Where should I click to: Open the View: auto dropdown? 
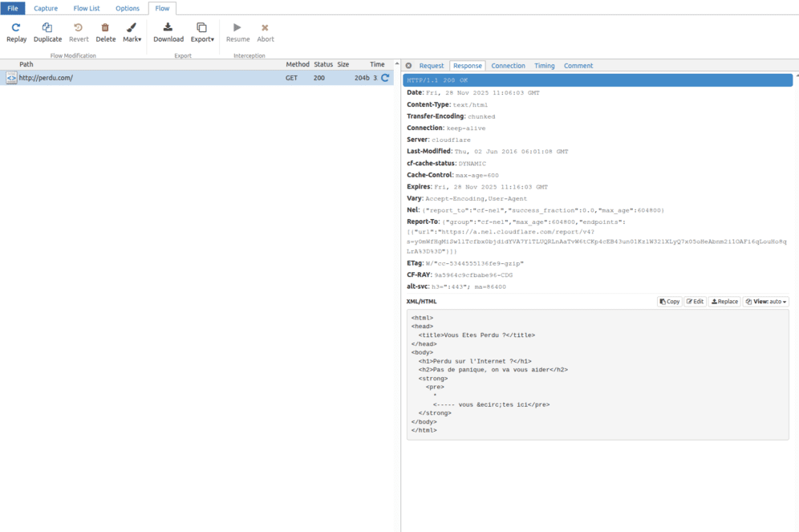(765, 301)
